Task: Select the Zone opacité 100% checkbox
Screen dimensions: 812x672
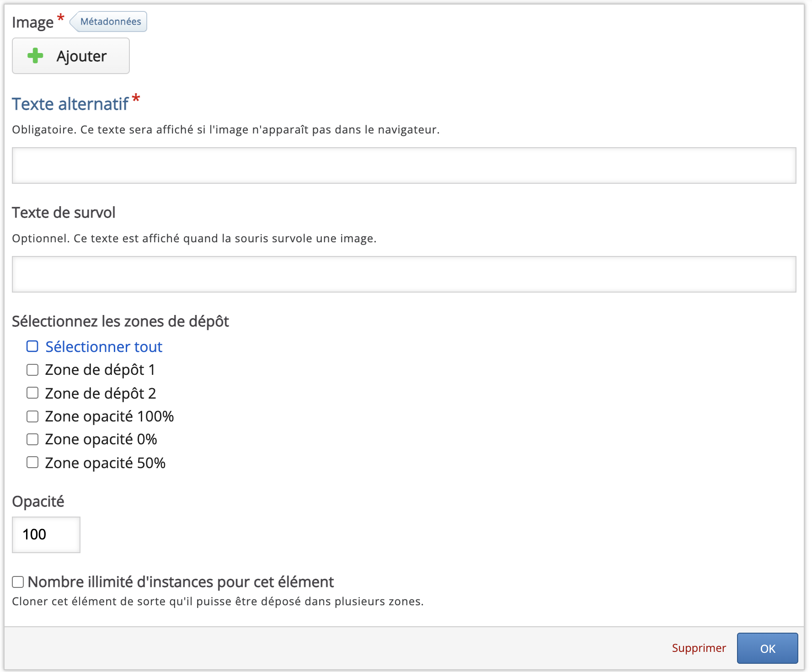Action: click(x=32, y=416)
